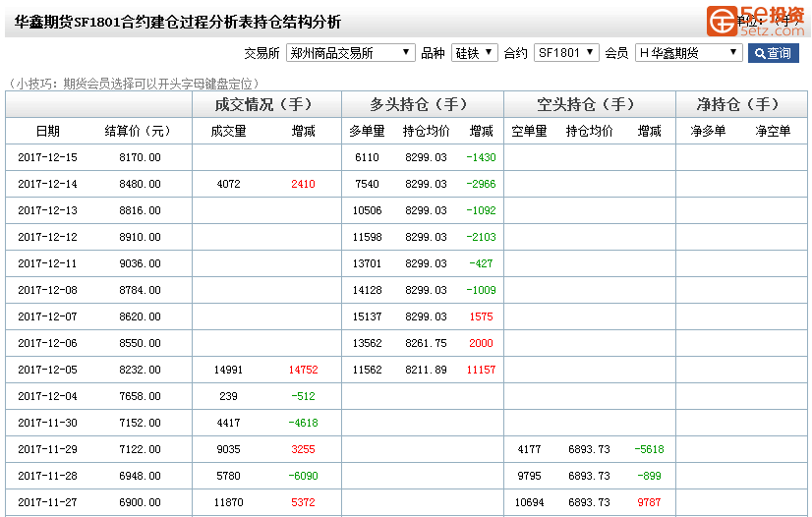Select the date cell 2017-12-07
The image size is (812, 517).
[47, 316]
